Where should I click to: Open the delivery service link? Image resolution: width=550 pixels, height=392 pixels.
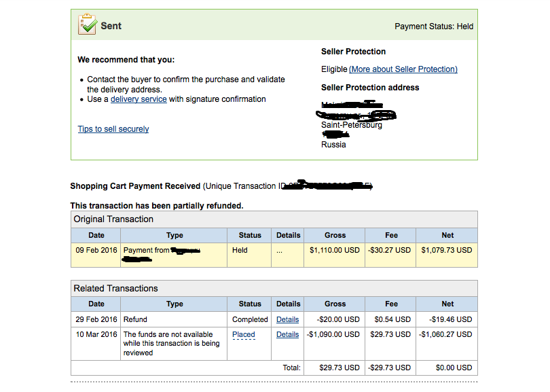click(139, 99)
